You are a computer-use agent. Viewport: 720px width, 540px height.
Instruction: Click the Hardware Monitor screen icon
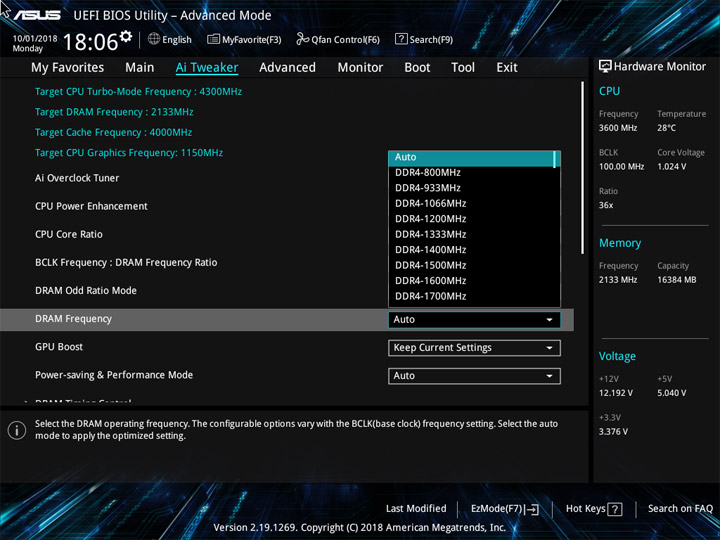[605, 66]
